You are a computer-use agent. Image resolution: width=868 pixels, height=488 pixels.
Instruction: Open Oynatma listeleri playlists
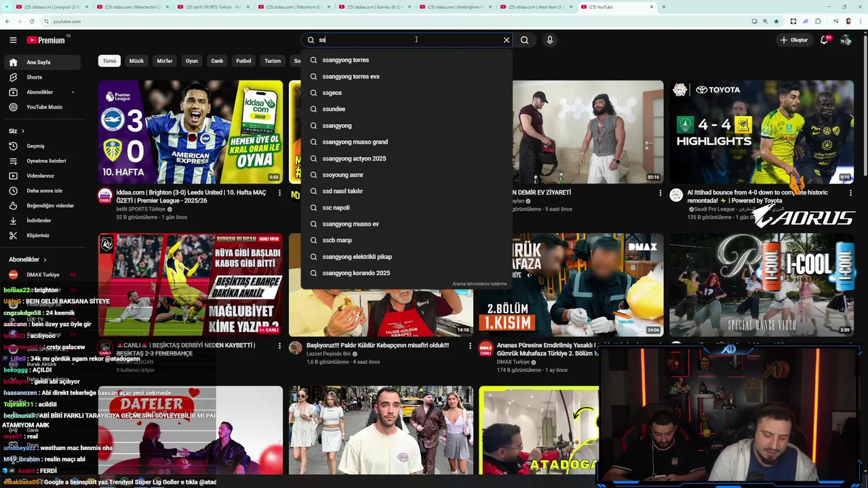coord(42,161)
